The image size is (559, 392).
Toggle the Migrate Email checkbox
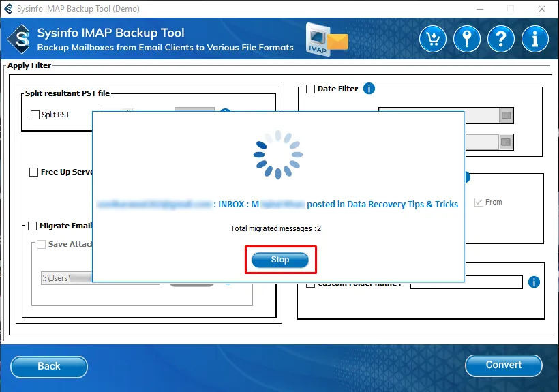33,226
